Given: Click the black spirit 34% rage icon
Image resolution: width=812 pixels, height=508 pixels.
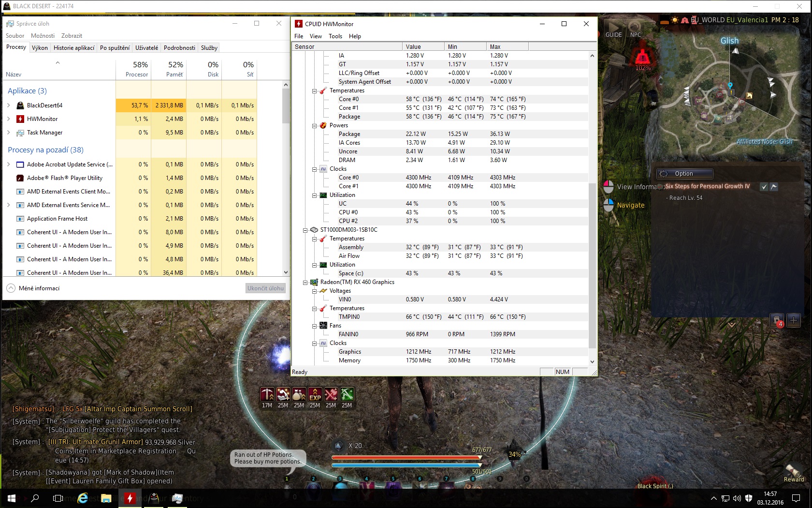Looking at the screenshot, I should click(514, 454).
